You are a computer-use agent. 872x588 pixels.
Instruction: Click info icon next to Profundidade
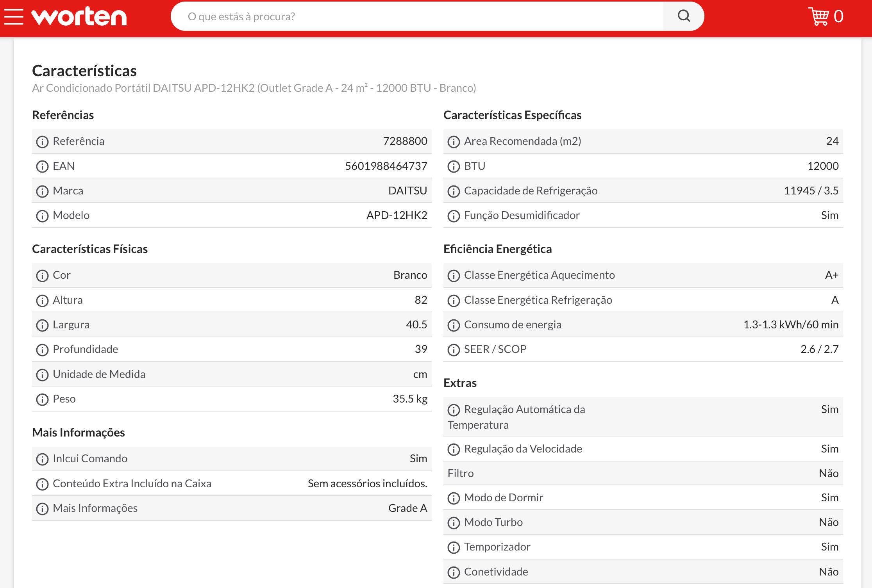(x=42, y=350)
